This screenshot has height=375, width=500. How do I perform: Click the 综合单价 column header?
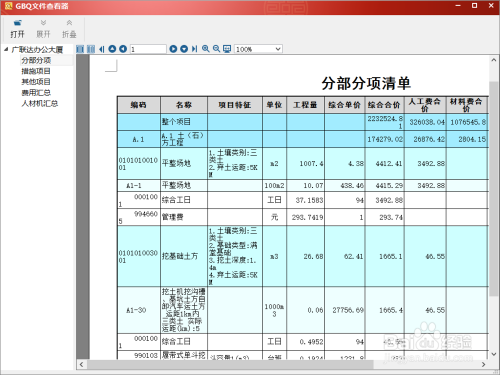tap(345, 105)
